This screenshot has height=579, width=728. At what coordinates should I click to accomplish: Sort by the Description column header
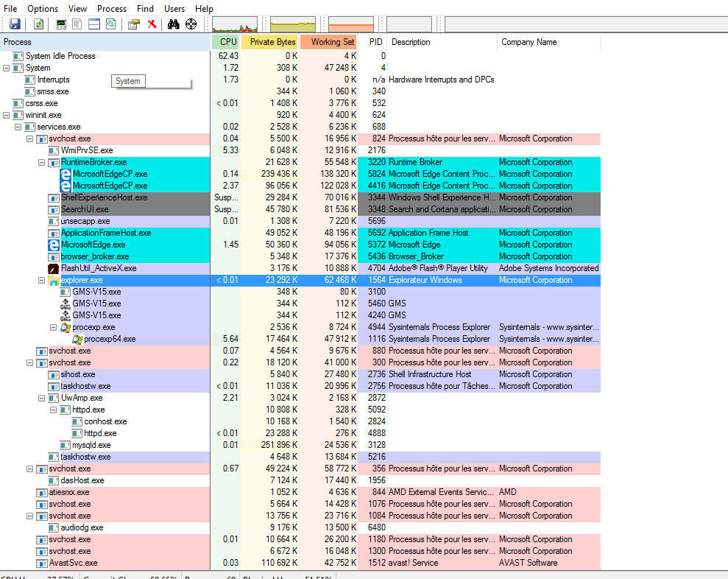tap(442, 42)
